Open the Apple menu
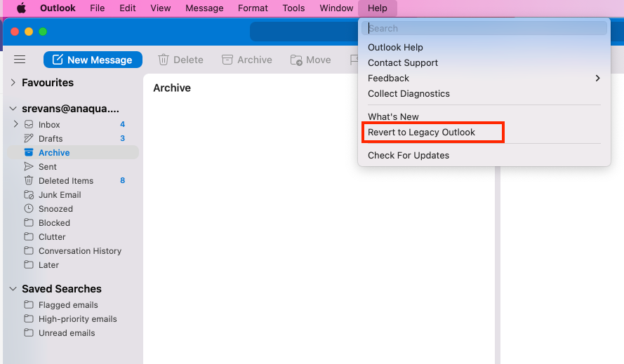624x364 pixels. 22,8
